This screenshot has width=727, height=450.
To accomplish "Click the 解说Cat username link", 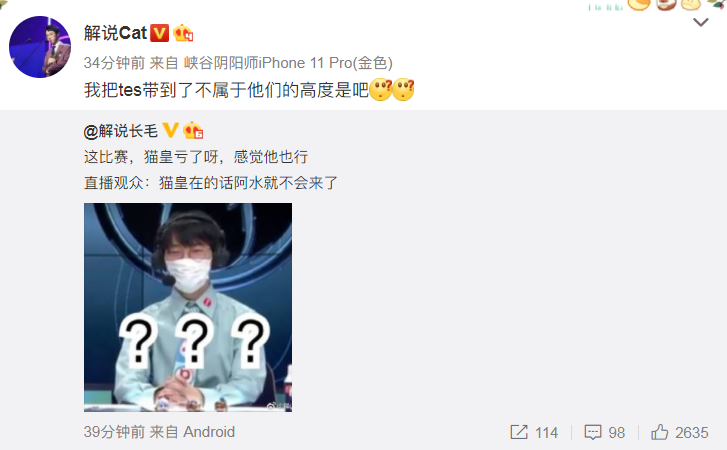I will (x=115, y=33).
